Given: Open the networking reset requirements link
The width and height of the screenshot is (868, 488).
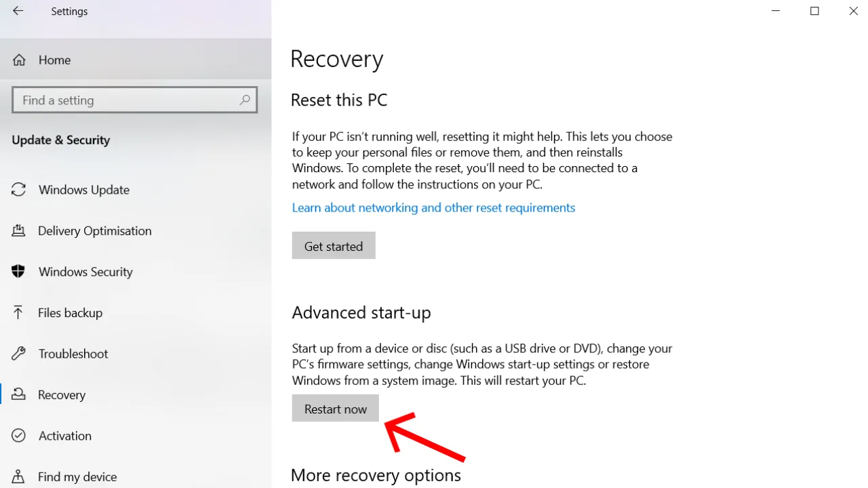Looking at the screenshot, I should (x=433, y=207).
